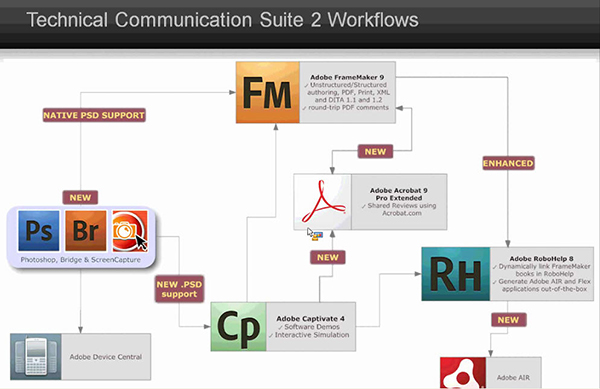The height and width of the screenshot is (389, 600).
Task: Click the NATIVE PSD SUPPORT label
Action: click(94, 115)
